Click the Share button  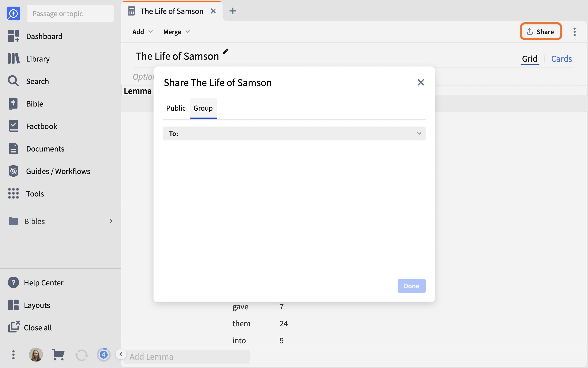click(541, 31)
